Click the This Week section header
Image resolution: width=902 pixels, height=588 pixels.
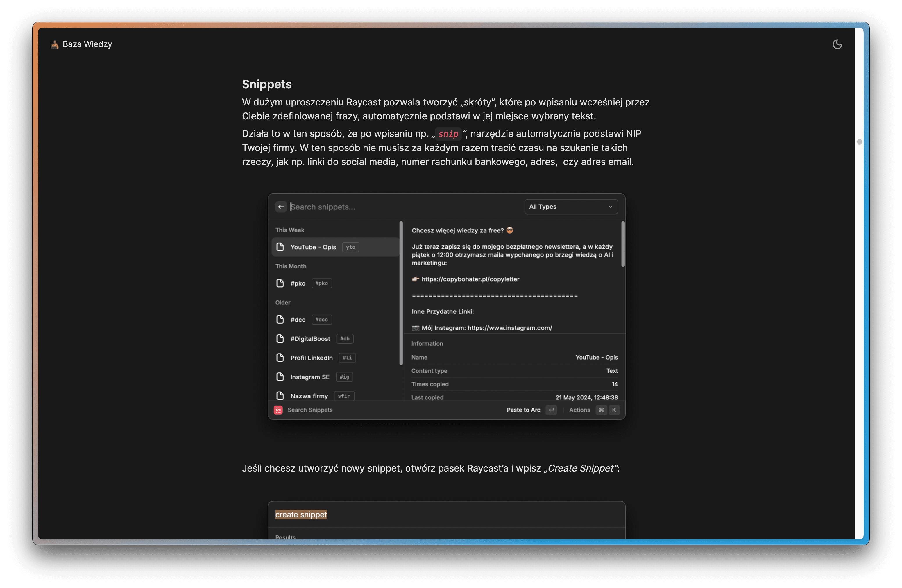click(290, 230)
